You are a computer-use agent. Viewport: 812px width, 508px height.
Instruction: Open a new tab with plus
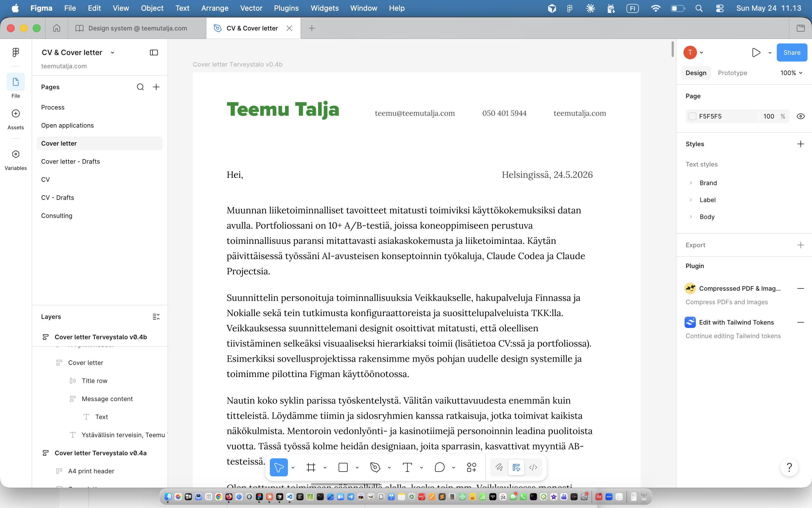point(312,28)
